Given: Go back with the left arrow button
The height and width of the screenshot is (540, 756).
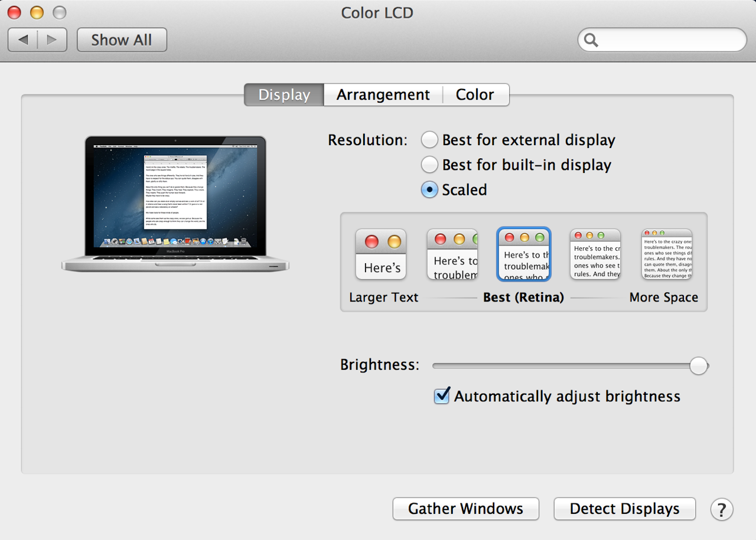Looking at the screenshot, I should (x=23, y=40).
